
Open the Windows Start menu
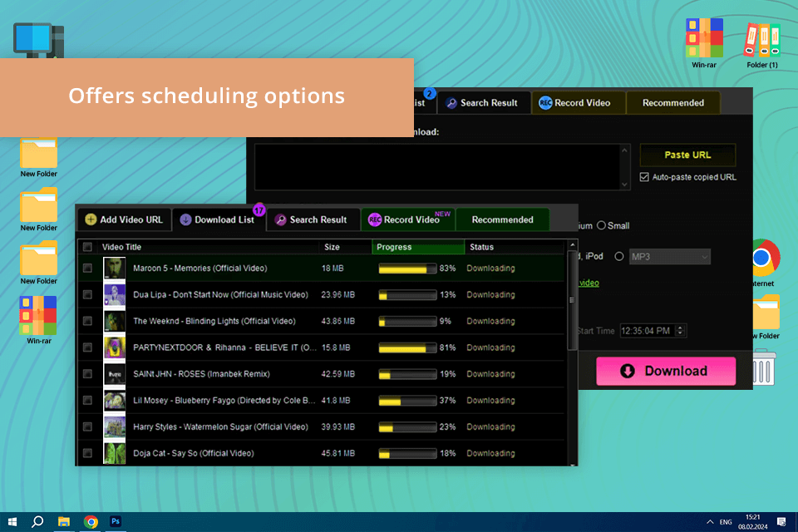12,522
